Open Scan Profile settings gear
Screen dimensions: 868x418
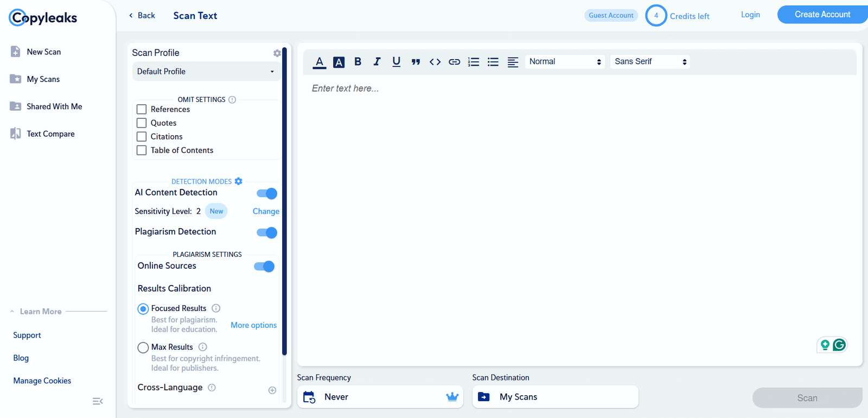click(x=277, y=53)
